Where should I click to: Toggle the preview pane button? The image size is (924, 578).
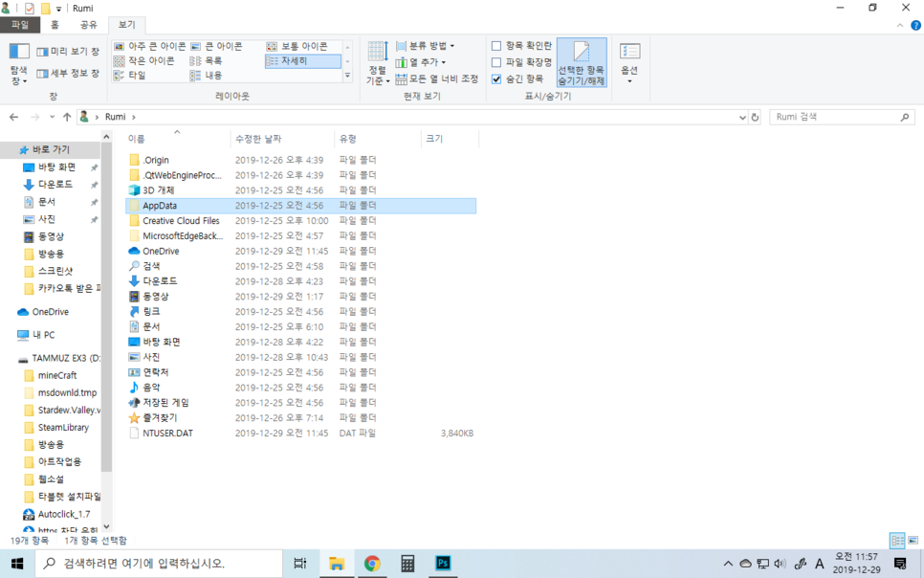point(68,52)
